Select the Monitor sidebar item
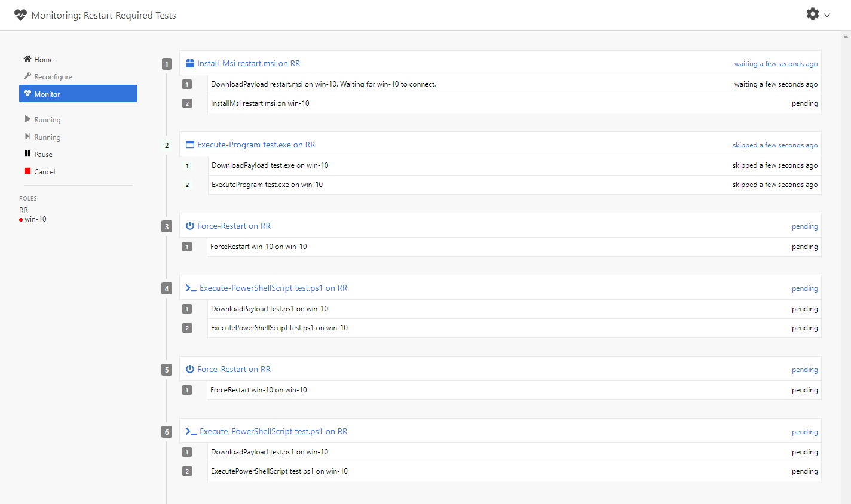This screenshot has width=851, height=504. (x=78, y=94)
